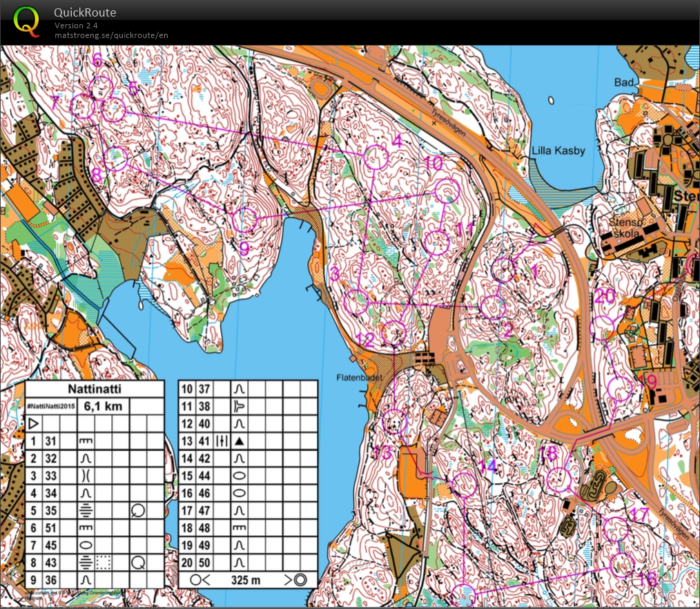Click control code 47 in row 17

(x=204, y=510)
